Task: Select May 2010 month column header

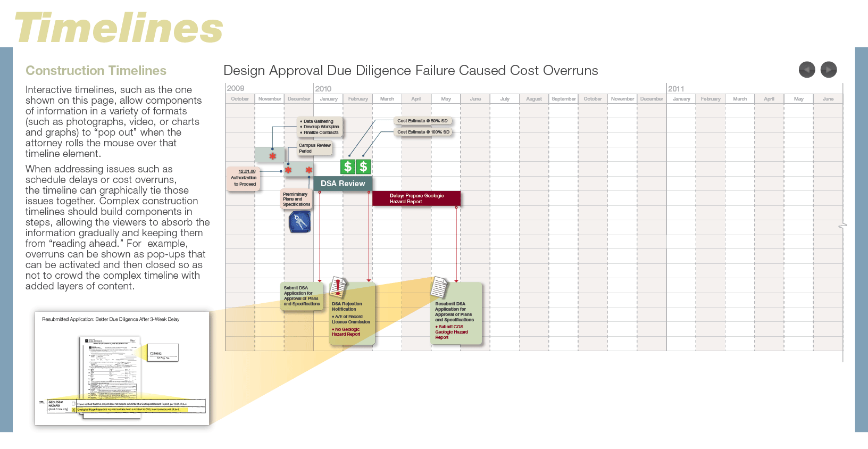Action: pos(446,99)
